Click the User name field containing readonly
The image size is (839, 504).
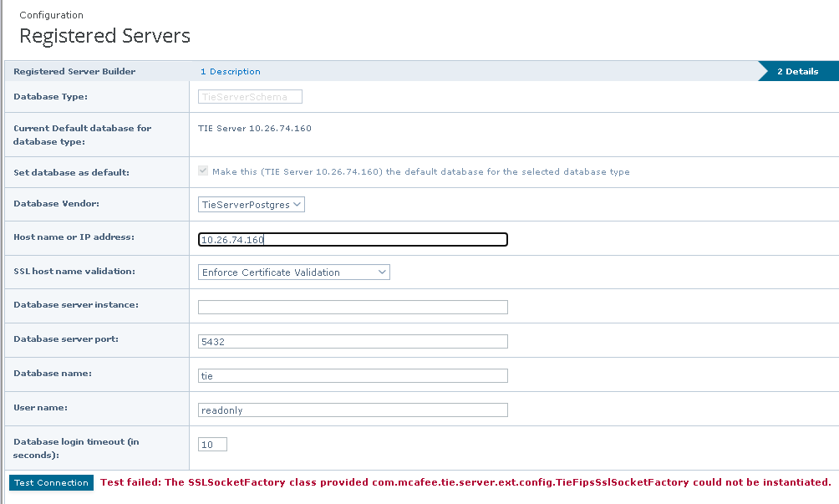pyautogui.click(x=353, y=410)
